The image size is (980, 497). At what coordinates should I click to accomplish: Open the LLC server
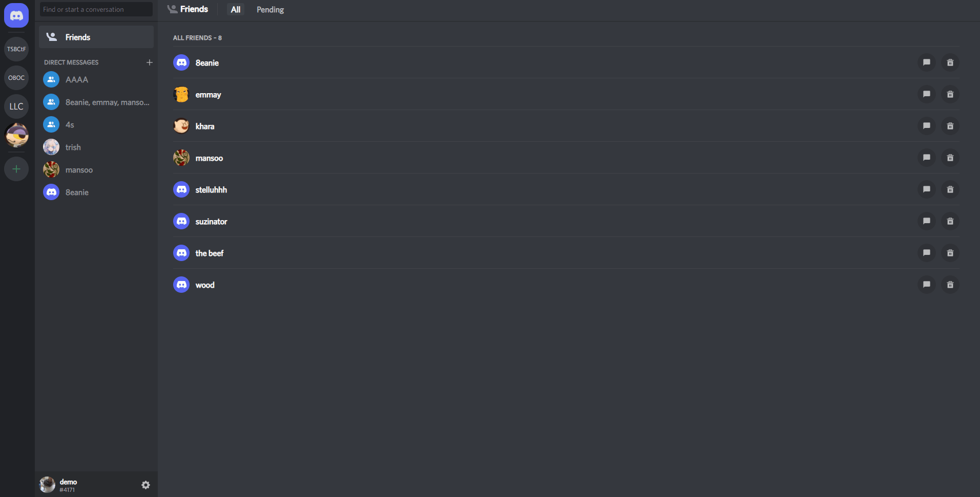16,106
